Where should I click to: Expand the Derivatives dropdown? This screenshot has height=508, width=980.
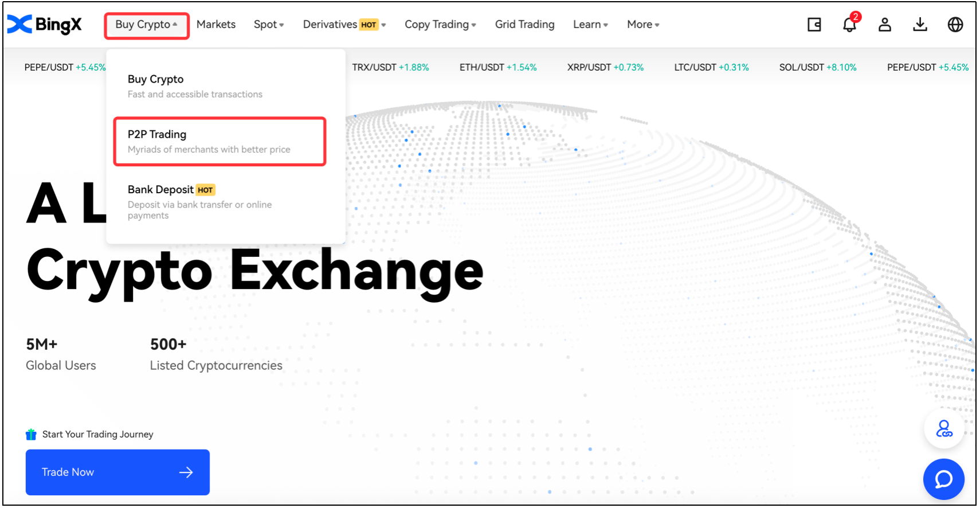click(x=344, y=25)
